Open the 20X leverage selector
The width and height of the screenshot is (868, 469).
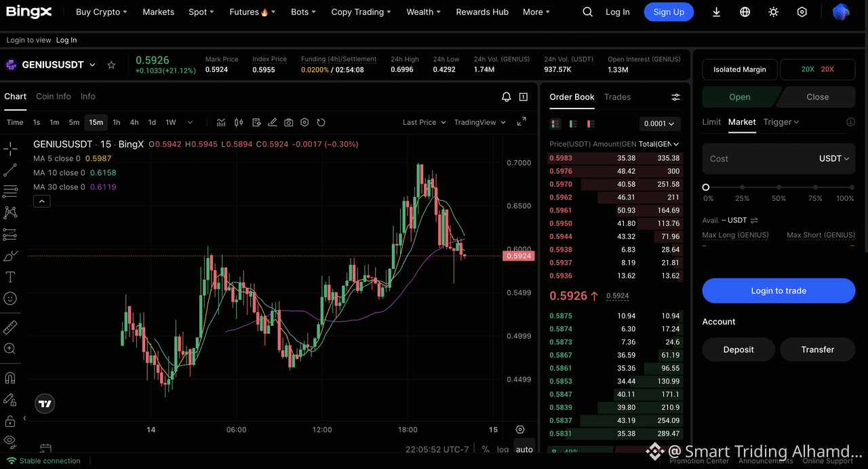[818, 69]
